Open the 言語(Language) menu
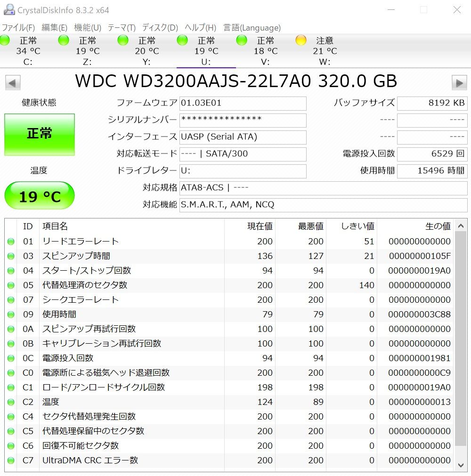 point(252,28)
